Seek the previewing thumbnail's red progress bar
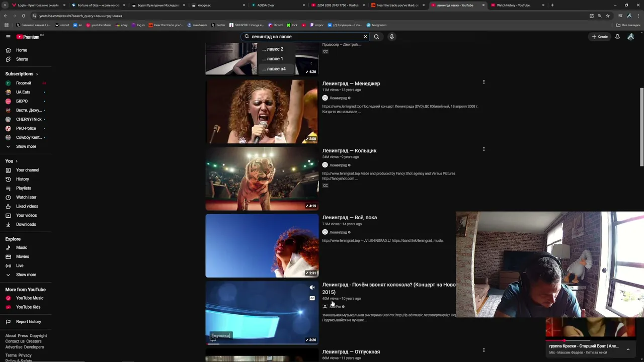 [262, 344]
